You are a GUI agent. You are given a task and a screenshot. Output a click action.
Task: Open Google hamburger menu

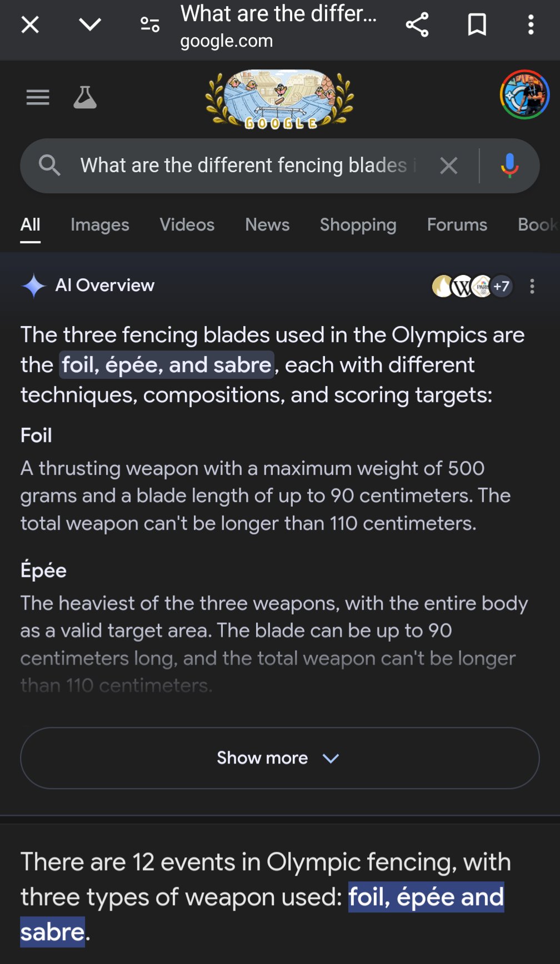point(38,98)
